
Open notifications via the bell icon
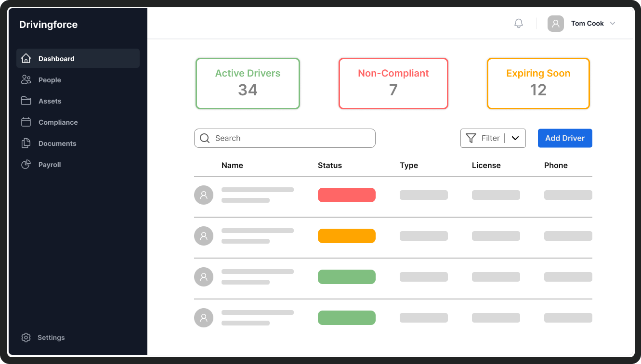(x=518, y=23)
